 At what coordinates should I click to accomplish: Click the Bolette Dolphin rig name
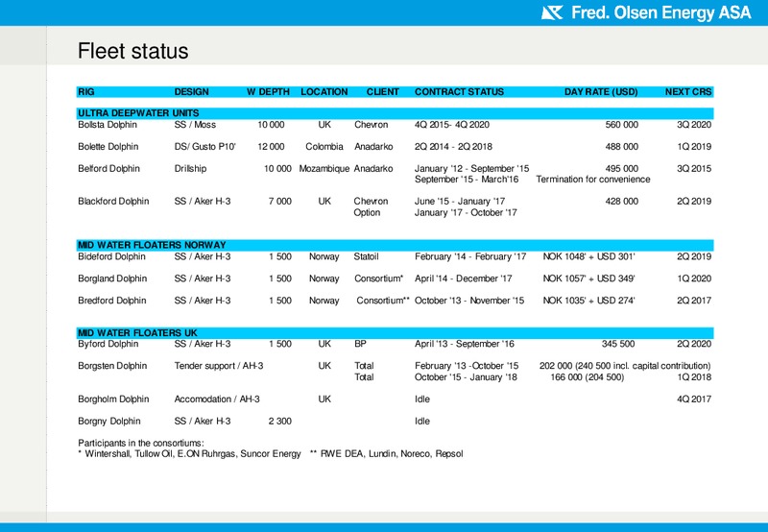[x=108, y=147]
